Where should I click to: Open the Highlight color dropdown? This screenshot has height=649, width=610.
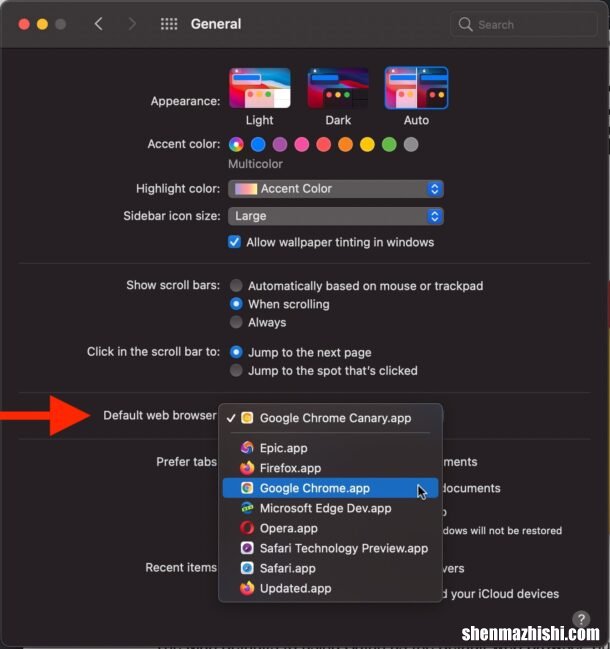(336, 189)
